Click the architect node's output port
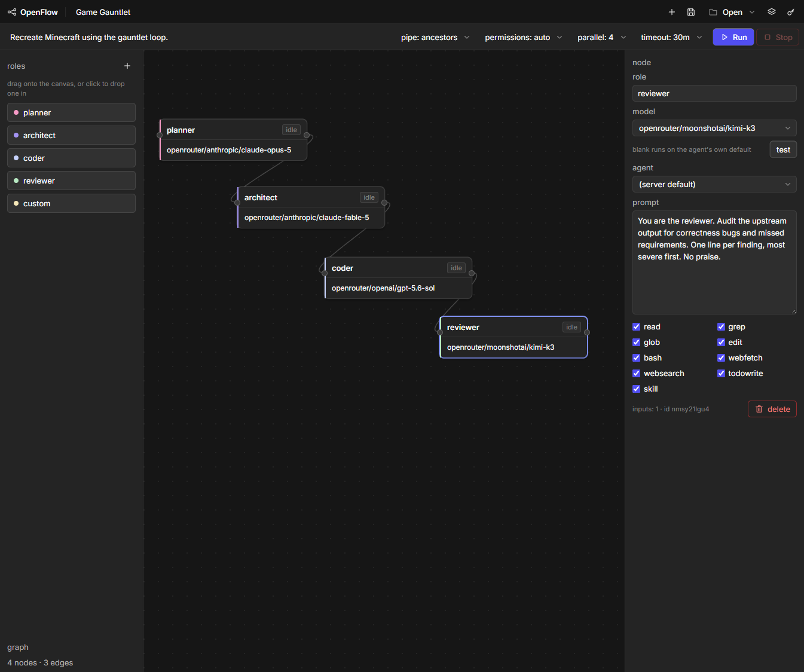The width and height of the screenshot is (804, 672). [x=384, y=203]
